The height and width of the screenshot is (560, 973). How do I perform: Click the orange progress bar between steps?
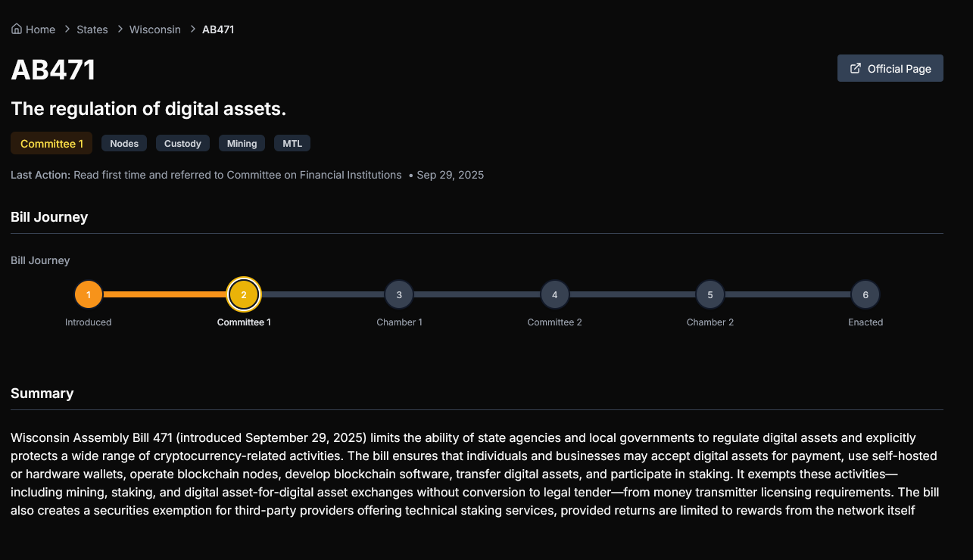point(166,294)
